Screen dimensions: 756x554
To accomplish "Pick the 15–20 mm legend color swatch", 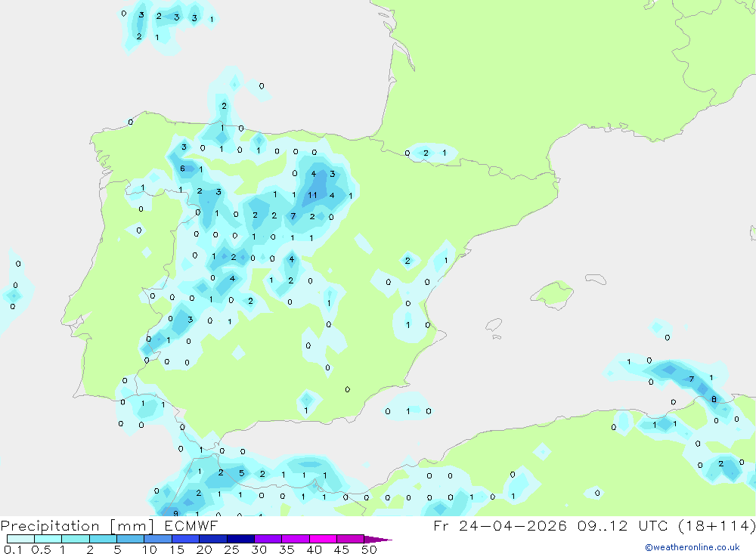I will pyautogui.click(x=186, y=539).
